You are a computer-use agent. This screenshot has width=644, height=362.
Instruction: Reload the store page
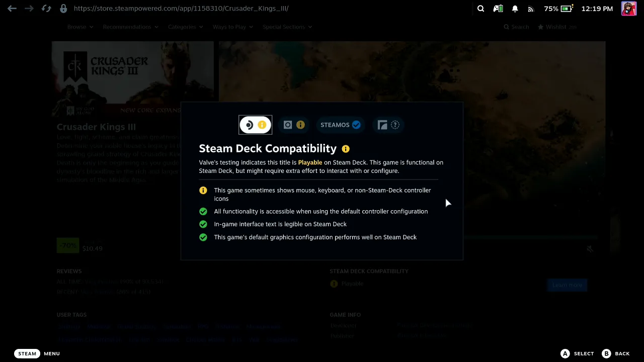46,9
